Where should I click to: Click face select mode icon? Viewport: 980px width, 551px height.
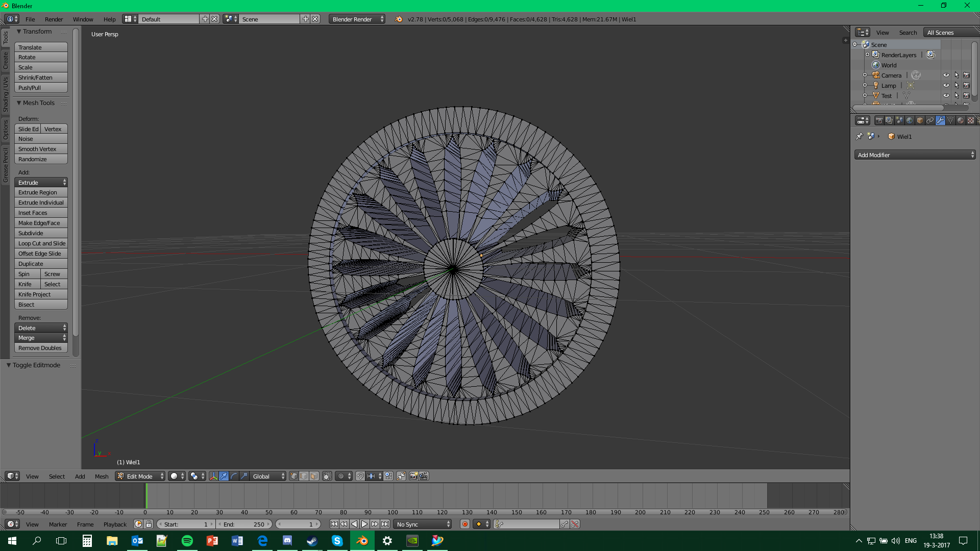click(314, 476)
